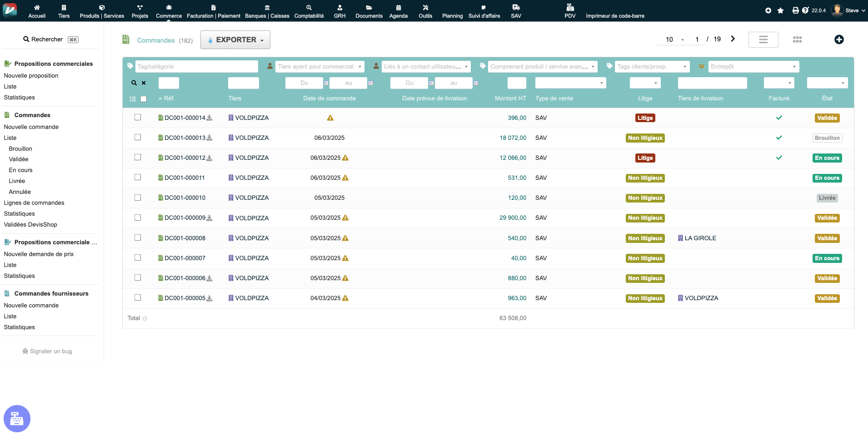The height and width of the screenshot is (435, 868).
Task: Click the print icon in top bar
Action: 795,10
